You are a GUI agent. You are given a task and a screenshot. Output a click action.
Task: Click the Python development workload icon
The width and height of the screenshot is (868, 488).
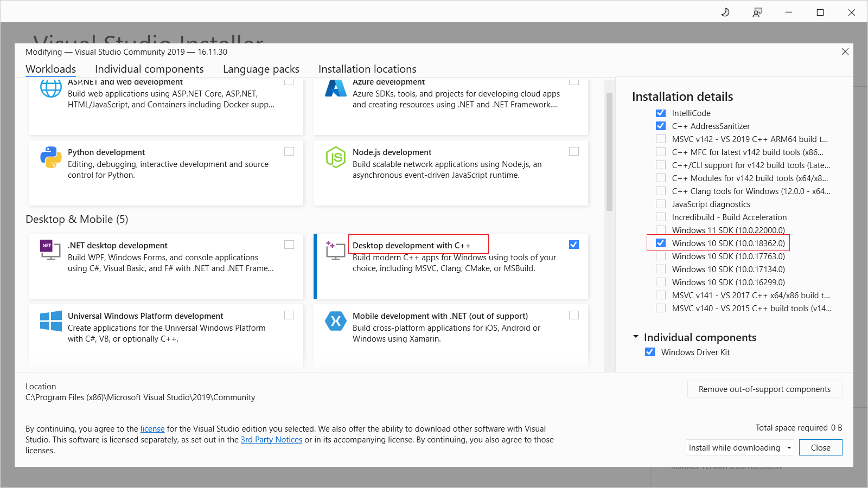[x=51, y=157]
